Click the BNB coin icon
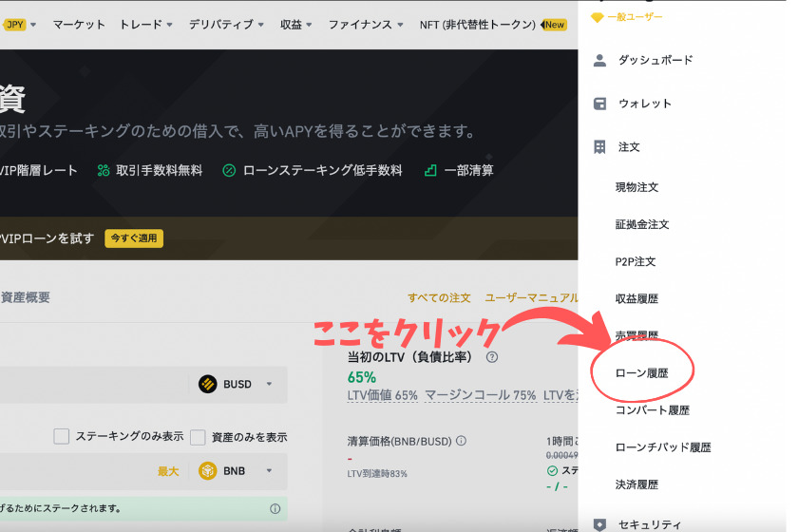The height and width of the screenshot is (532, 798). click(x=208, y=471)
